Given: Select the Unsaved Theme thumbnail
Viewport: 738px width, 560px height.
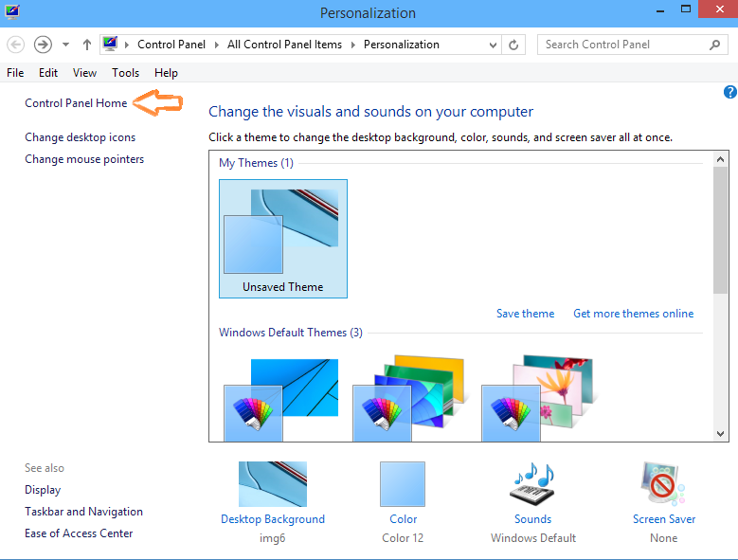Looking at the screenshot, I should (283, 239).
